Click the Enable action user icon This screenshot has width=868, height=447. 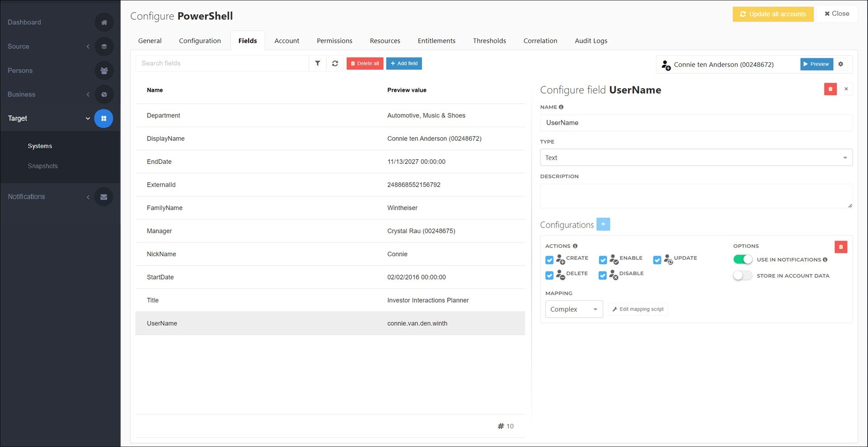coord(614,259)
